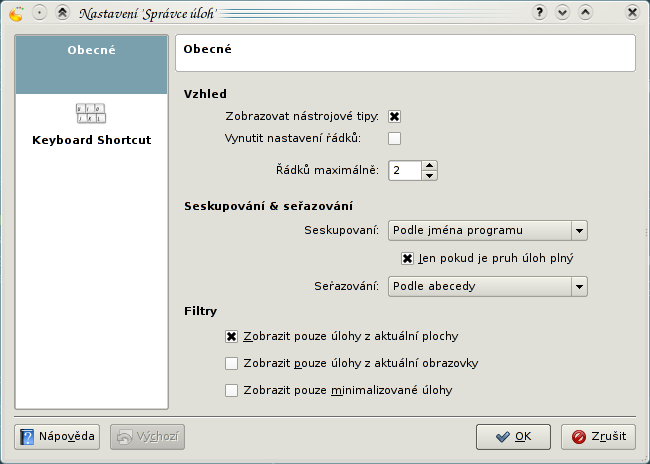Click the Zrušit button

click(598, 437)
